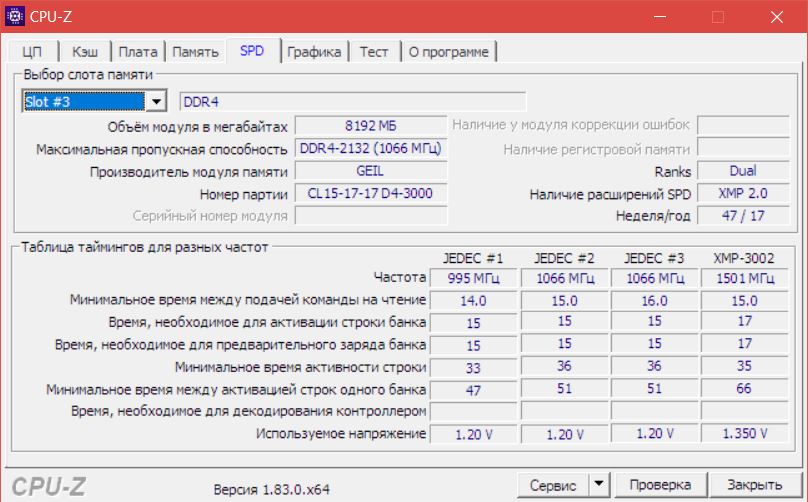This screenshot has height=502, width=808.
Task: Click the 35 row active time cell
Action: [745, 366]
